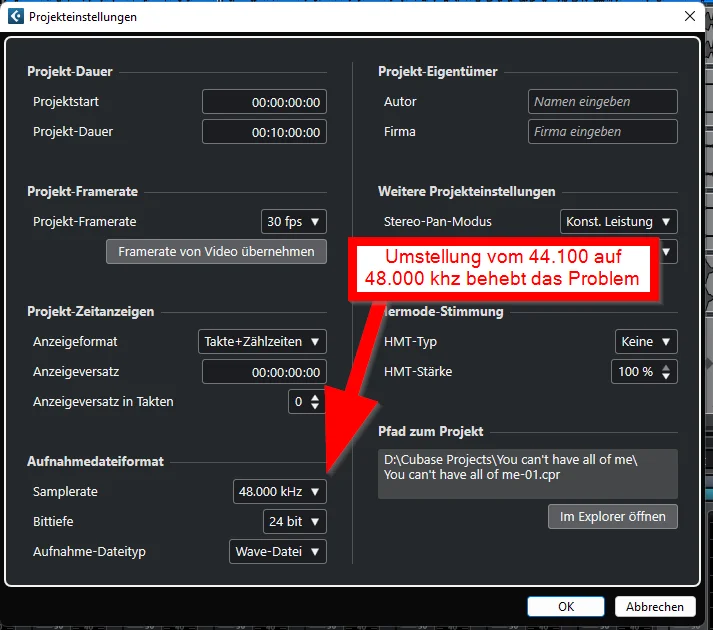The width and height of the screenshot is (713, 630).
Task: Click the Projekt-Eigentümer heading
Action: click(438, 71)
